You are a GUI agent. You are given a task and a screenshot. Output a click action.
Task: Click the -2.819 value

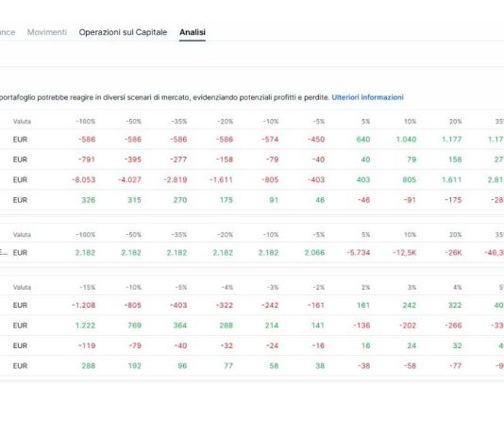(x=176, y=180)
